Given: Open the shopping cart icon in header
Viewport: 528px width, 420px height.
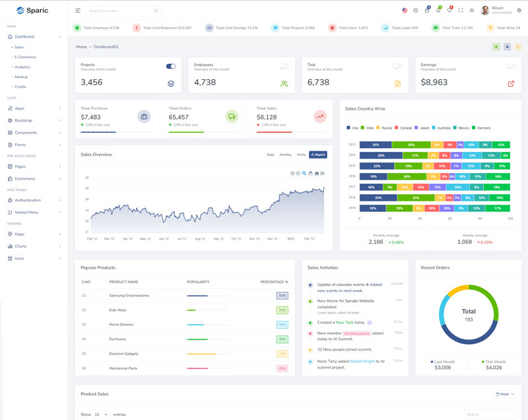Looking at the screenshot, I should (x=426, y=11).
